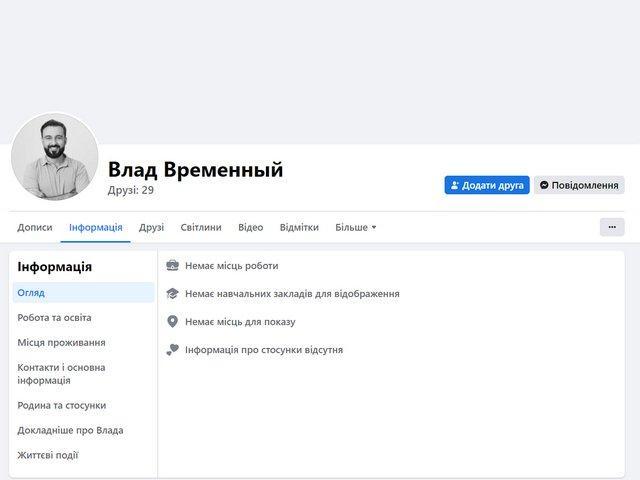
Task: Go to the Світлини tab
Action: coord(201,228)
